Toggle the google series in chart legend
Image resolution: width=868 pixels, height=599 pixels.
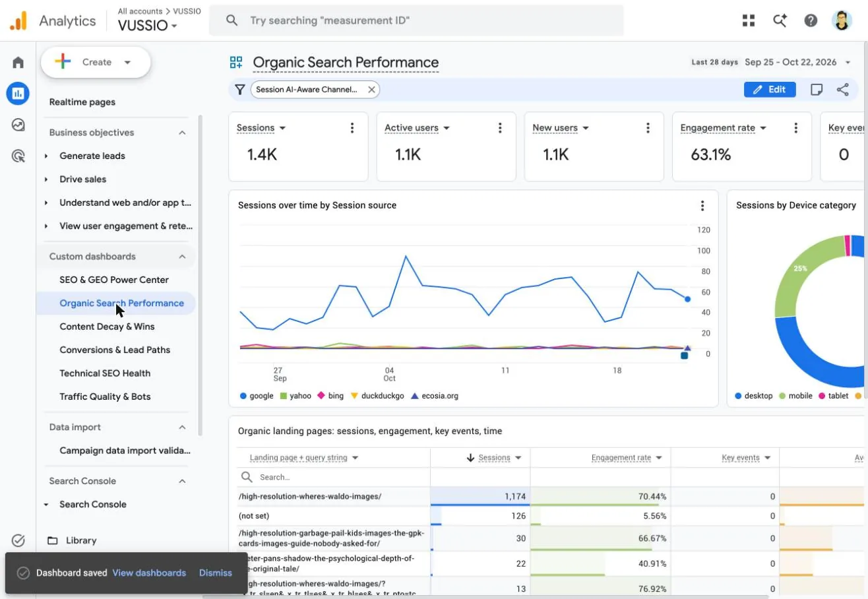pyautogui.click(x=257, y=396)
